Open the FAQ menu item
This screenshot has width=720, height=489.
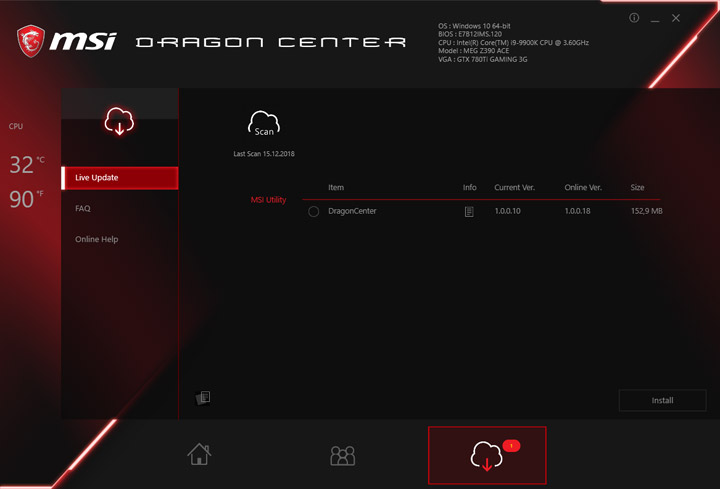pyautogui.click(x=83, y=208)
